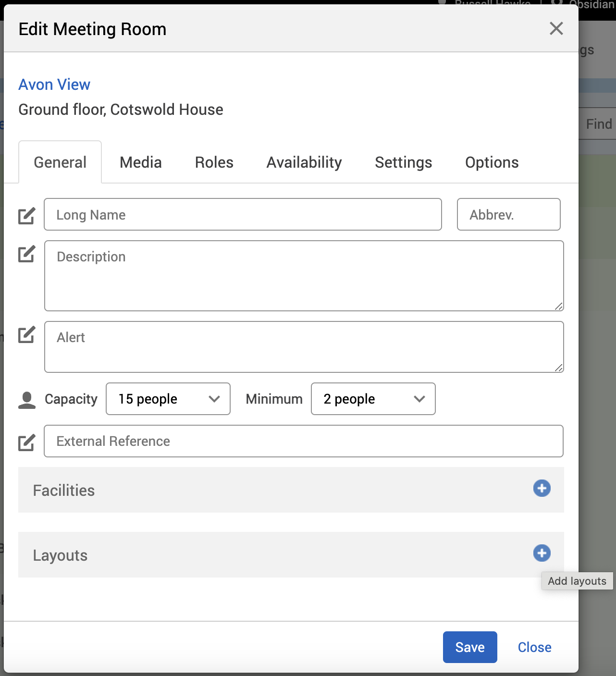Click the edit icon beside Description

coord(26,254)
